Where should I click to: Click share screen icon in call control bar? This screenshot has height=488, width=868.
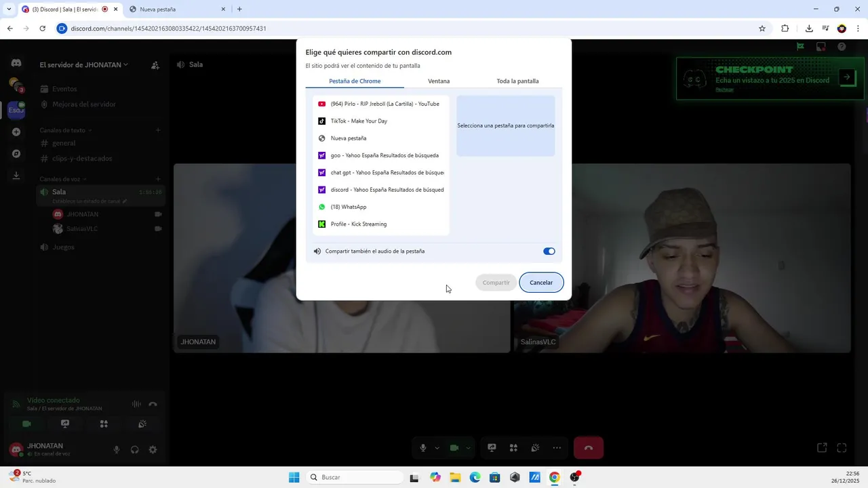492,448
